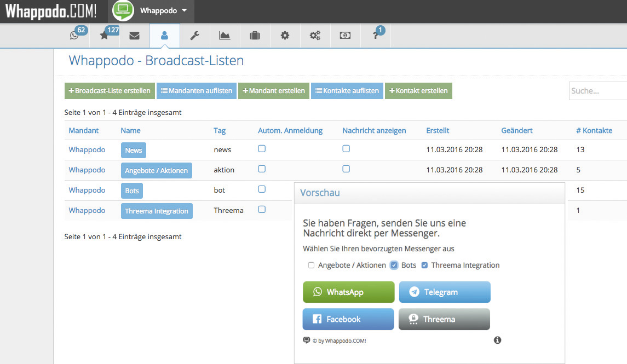627x364 pixels.
Task: Sort by Nachricht anzeigen column header
Action: pyautogui.click(x=374, y=130)
